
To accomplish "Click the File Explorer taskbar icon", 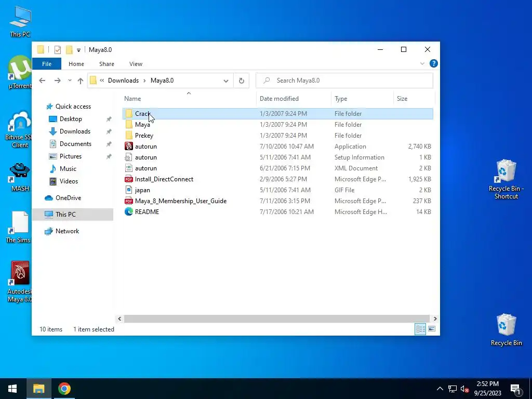I will [x=38, y=389].
